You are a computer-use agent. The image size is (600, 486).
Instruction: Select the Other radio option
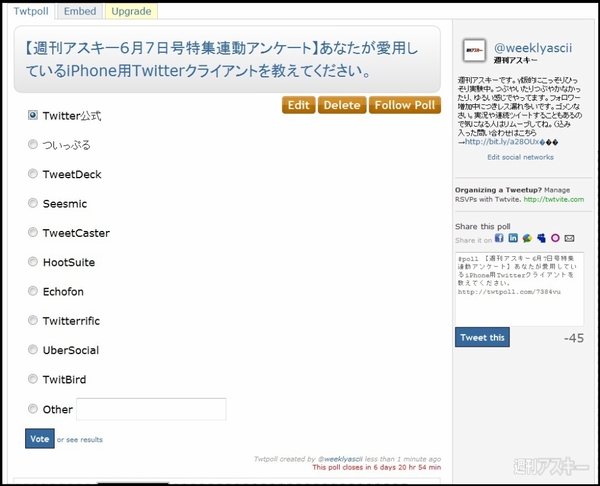pyautogui.click(x=33, y=409)
